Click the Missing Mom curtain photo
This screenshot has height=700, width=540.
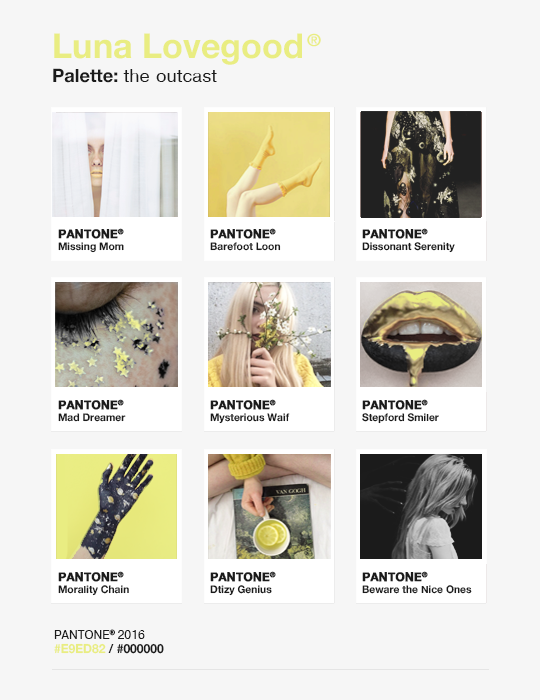[115, 164]
